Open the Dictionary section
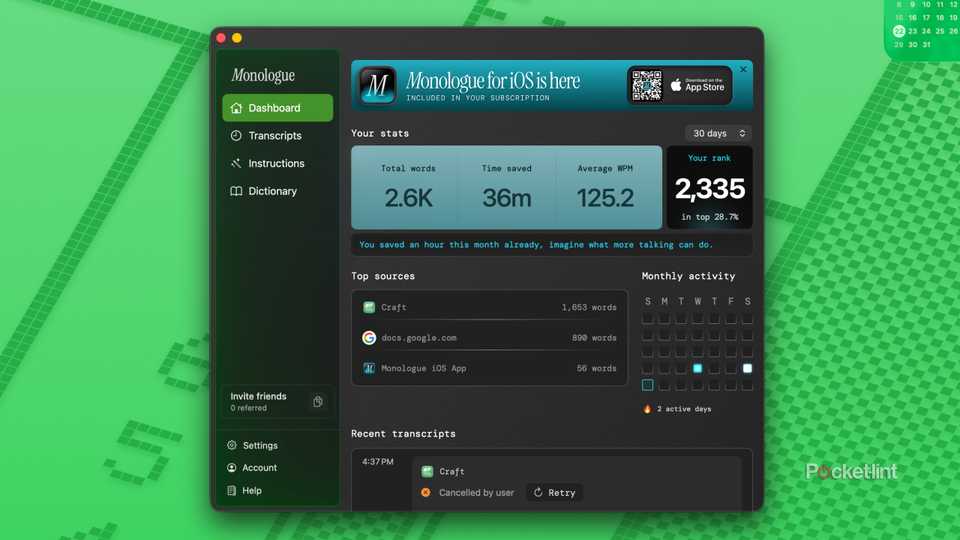Screen dimensions: 960x540 (277, 191)
